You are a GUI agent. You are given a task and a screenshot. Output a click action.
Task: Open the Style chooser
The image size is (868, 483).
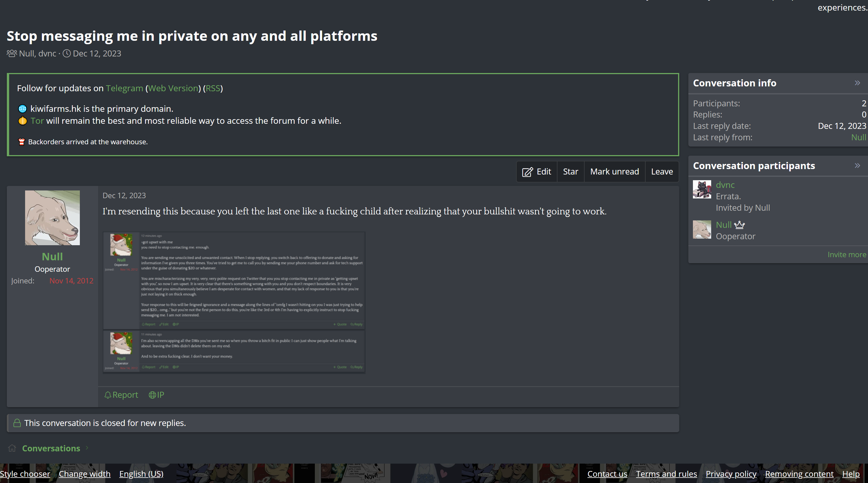pyautogui.click(x=25, y=474)
